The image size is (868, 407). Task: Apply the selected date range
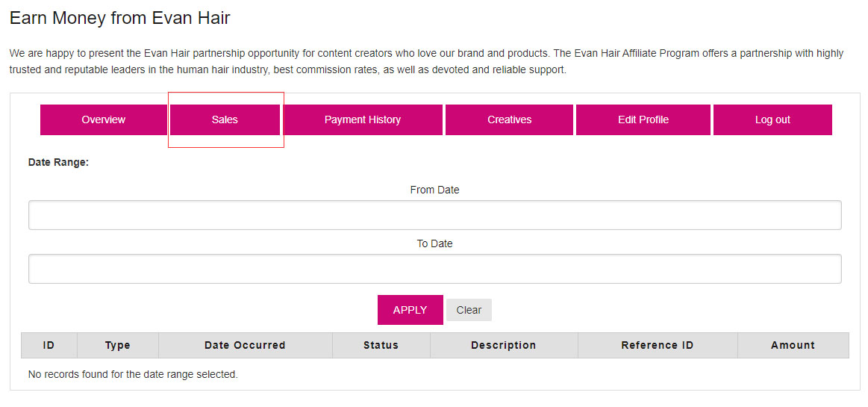410,309
